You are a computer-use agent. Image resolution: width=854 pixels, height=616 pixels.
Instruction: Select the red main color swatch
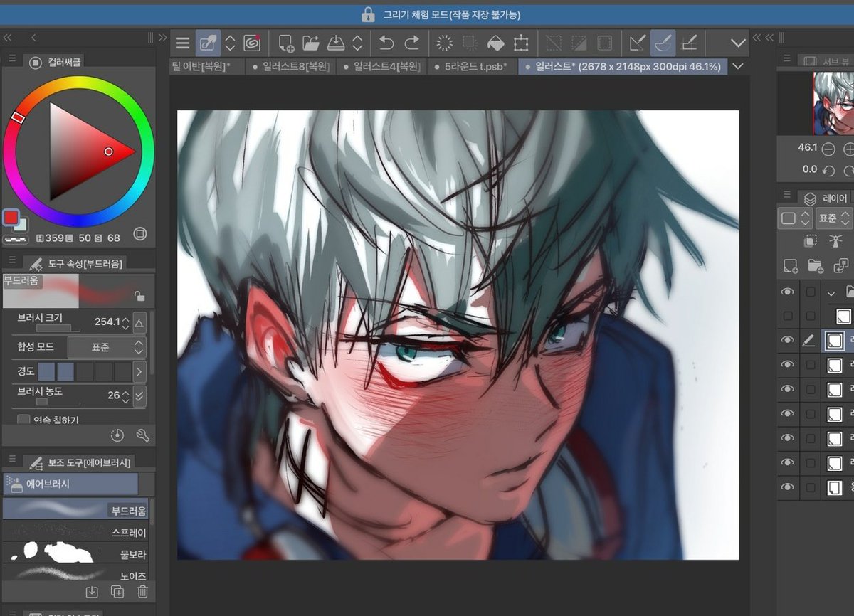point(11,216)
